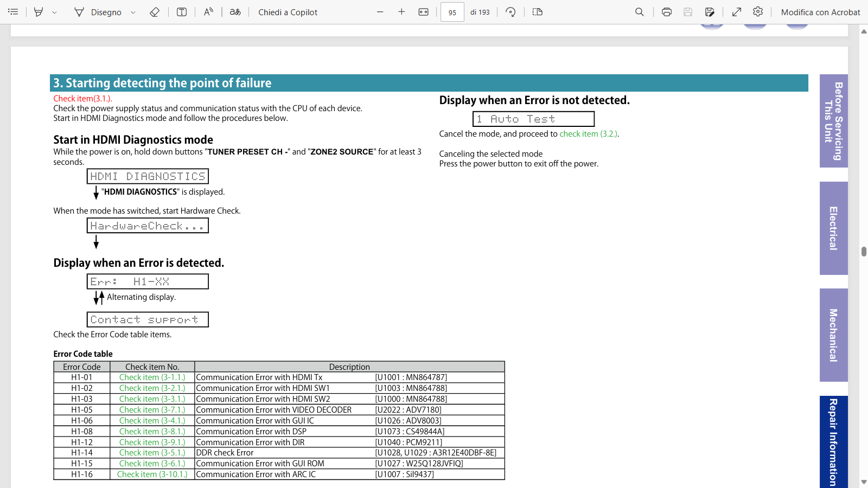The image size is (868, 488).
Task: Click 'Communication Error with VIDEO DECODER' text
Action: point(274,410)
